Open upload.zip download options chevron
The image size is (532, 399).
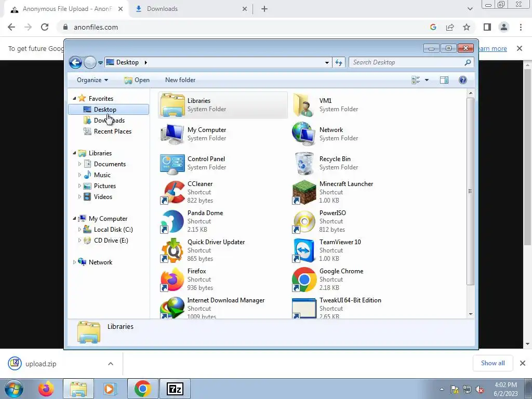111,364
